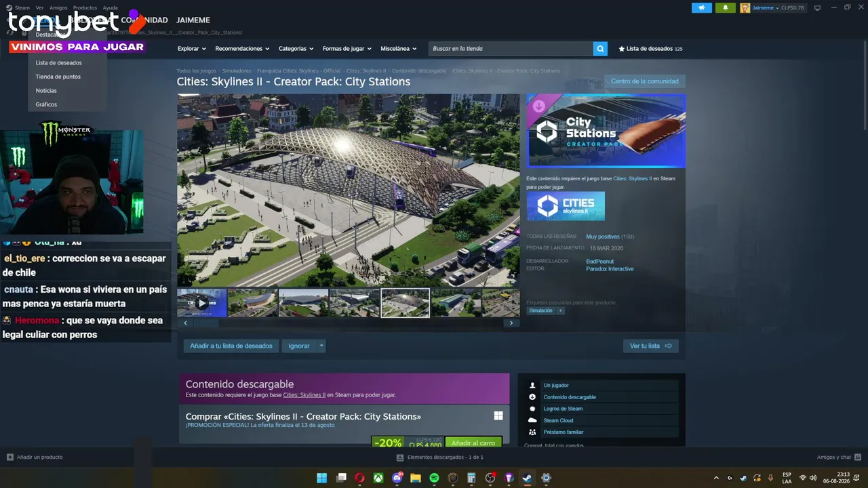The height and width of the screenshot is (488, 868).
Task: Click the speaker volume tray icon
Action: click(813, 478)
